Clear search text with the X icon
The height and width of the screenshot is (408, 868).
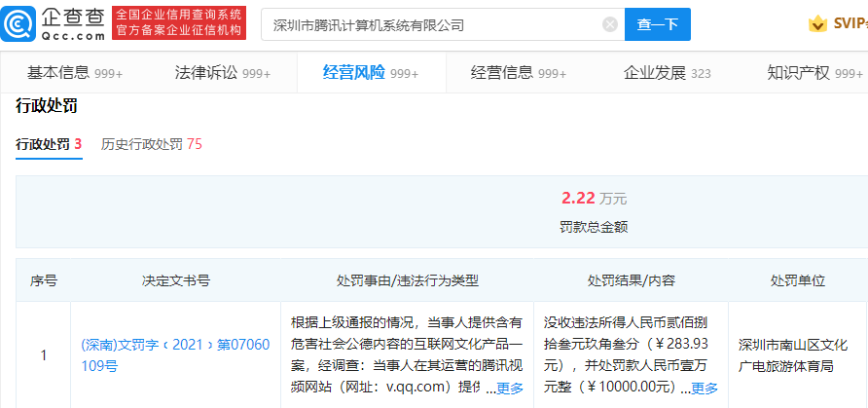(x=610, y=24)
